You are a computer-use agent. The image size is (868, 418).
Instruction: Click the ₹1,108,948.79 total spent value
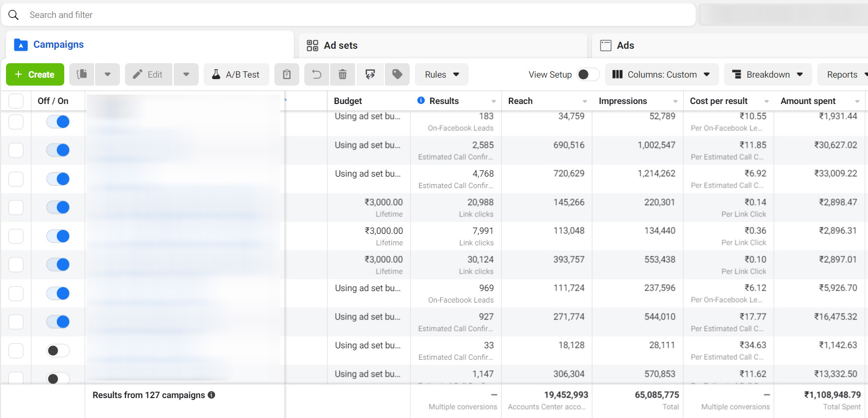832,395
